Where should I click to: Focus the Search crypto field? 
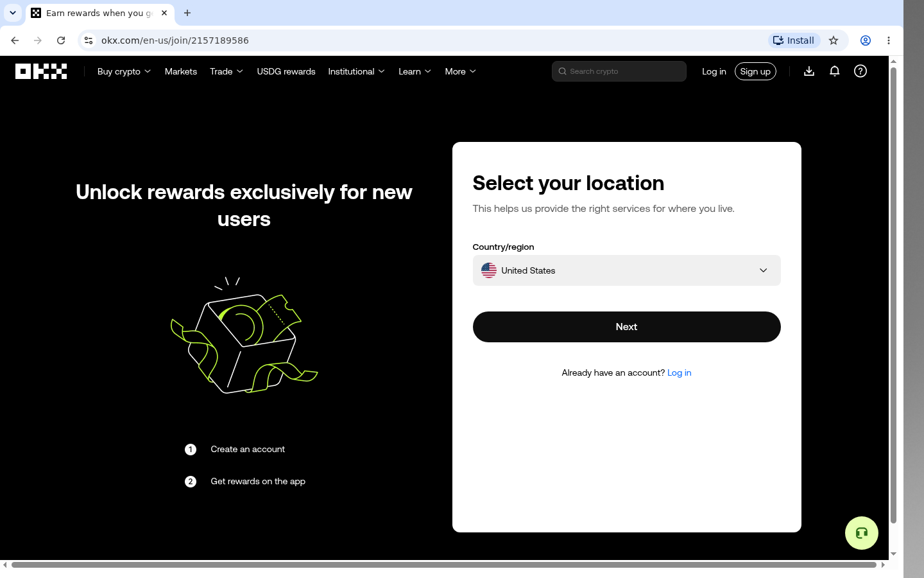(619, 71)
